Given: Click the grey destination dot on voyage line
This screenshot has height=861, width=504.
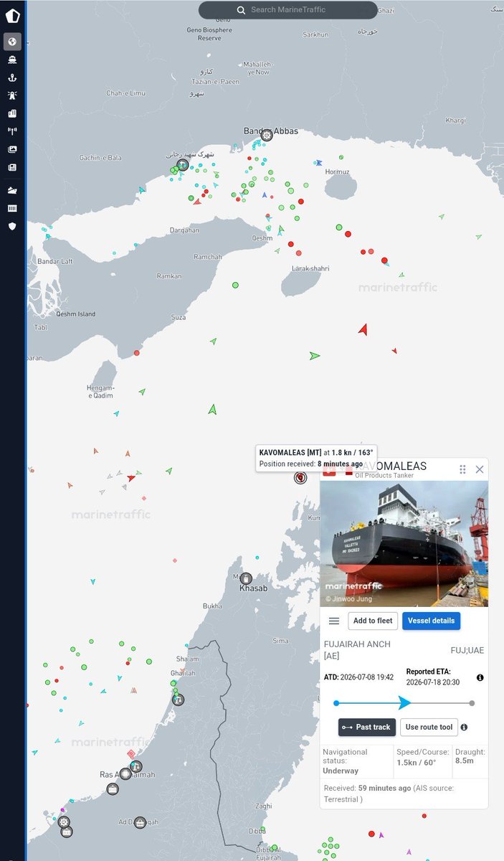Looking at the screenshot, I should point(472,703).
